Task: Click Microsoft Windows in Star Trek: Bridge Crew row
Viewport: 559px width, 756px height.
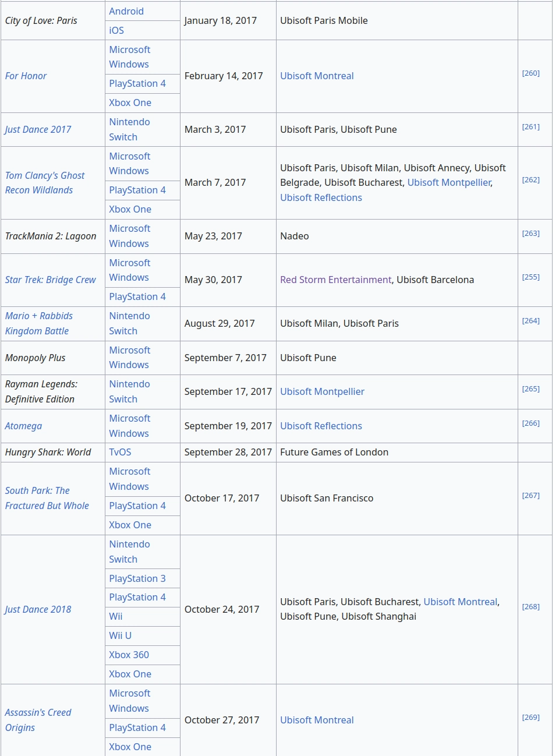Action: coord(129,270)
